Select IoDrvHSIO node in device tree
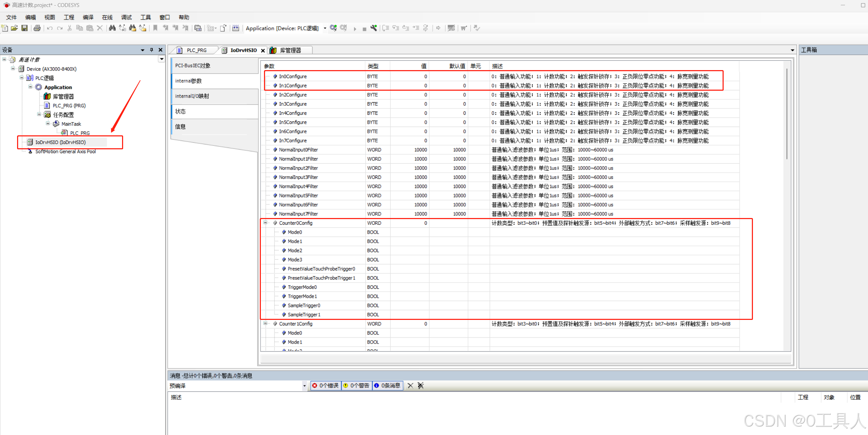 pyautogui.click(x=60, y=142)
